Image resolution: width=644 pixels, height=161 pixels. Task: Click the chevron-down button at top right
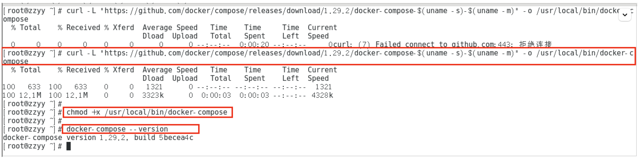[625, 15]
